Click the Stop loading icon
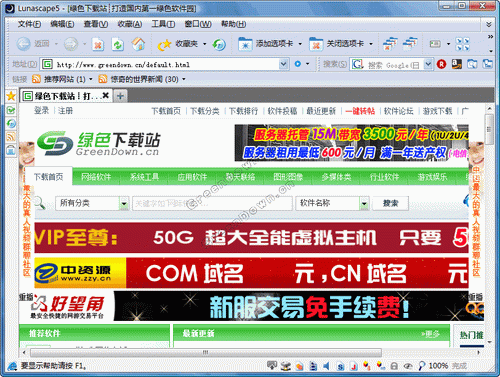 (x=98, y=44)
